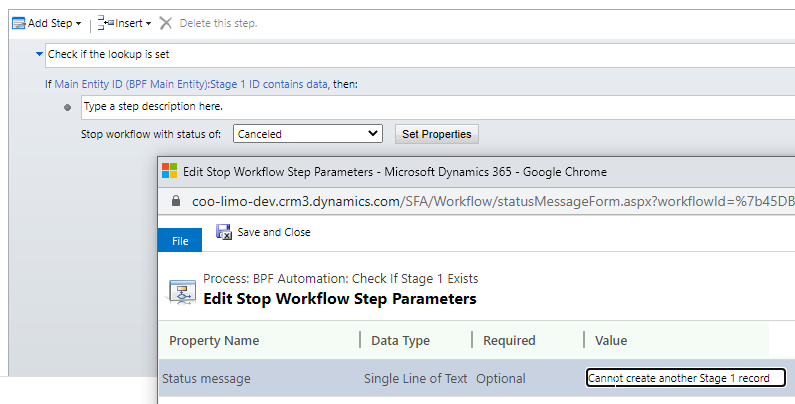Select the step bullet beside the step description
795x404 pixels.
click(x=67, y=107)
